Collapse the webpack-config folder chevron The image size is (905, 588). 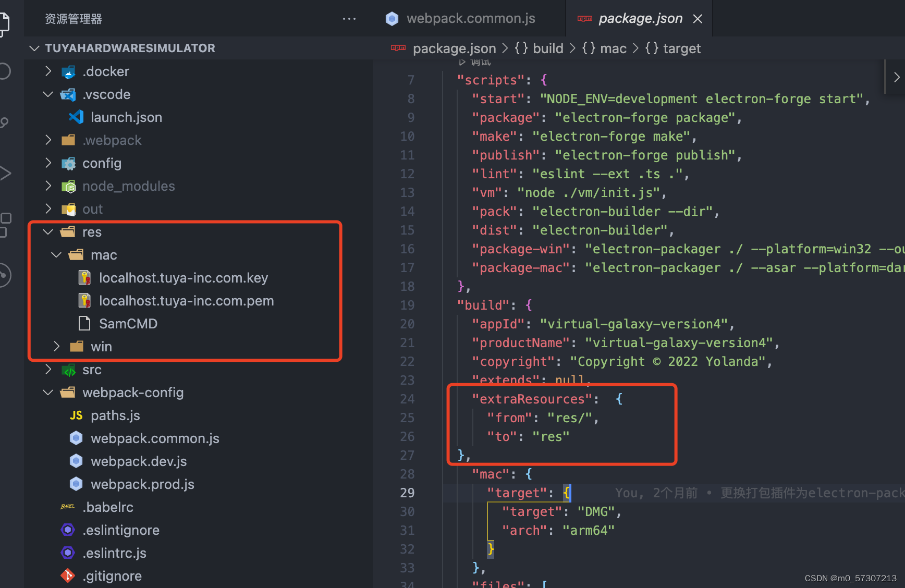(48, 393)
